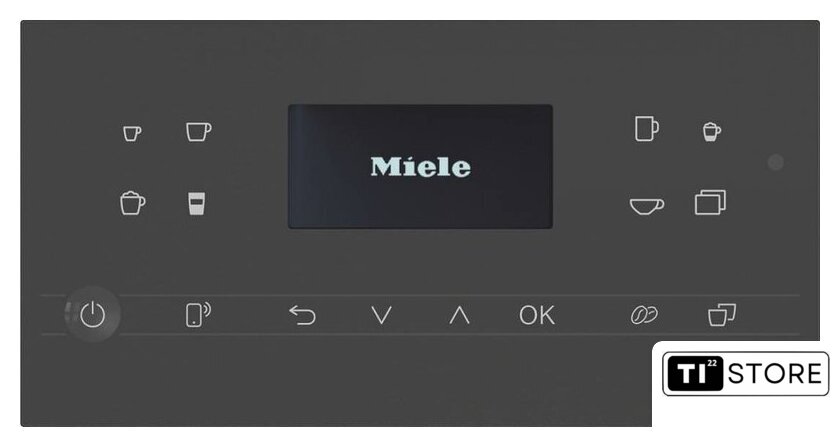
Task: Pick the latte macchiato glass icon
Action: (x=197, y=203)
